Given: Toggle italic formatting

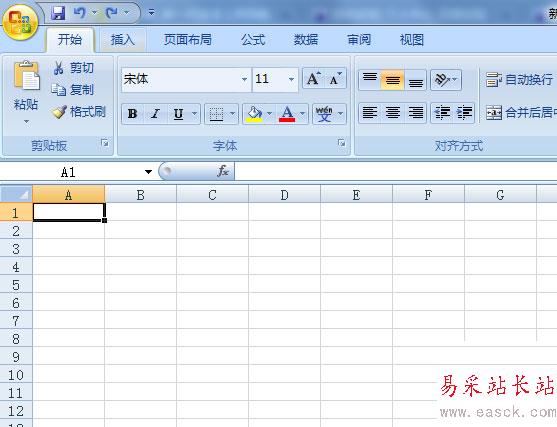Looking at the screenshot, I should pos(155,114).
